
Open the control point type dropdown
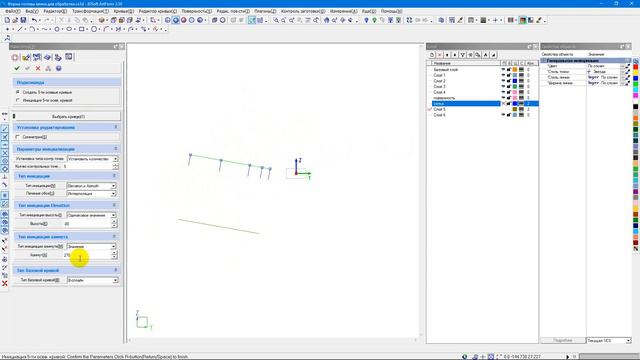click(x=116, y=159)
